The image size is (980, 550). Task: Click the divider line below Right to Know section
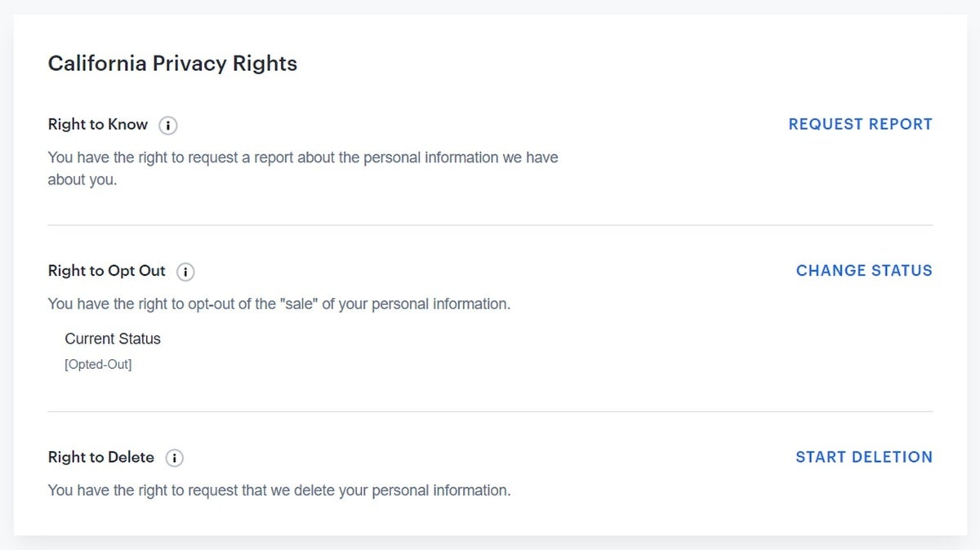(490, 224)
